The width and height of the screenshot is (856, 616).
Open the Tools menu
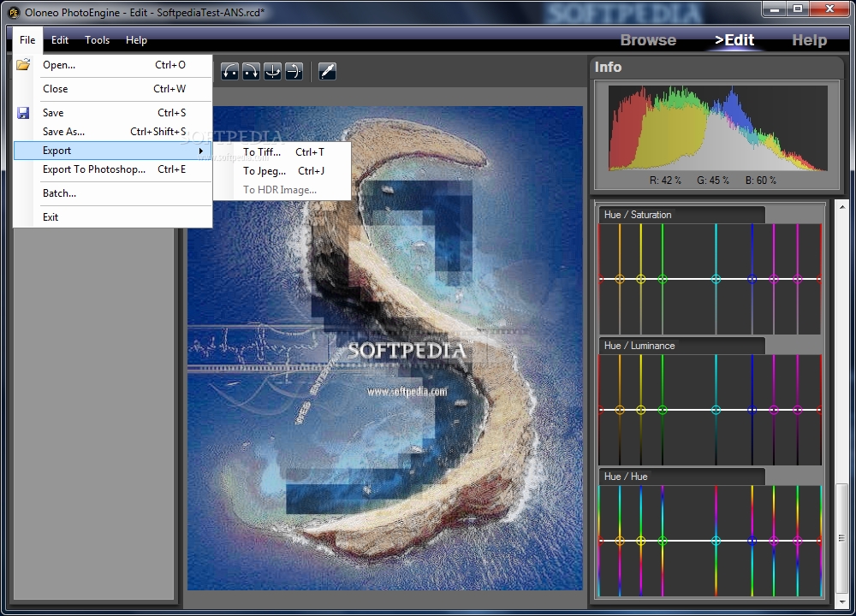[98, 40]
